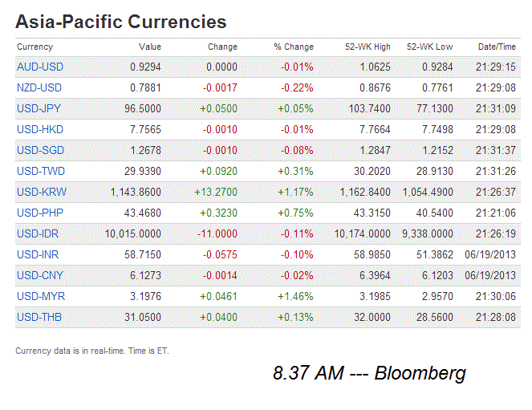532x410 pixels.
Task: Click the Change column header
Action: (222, 47)
